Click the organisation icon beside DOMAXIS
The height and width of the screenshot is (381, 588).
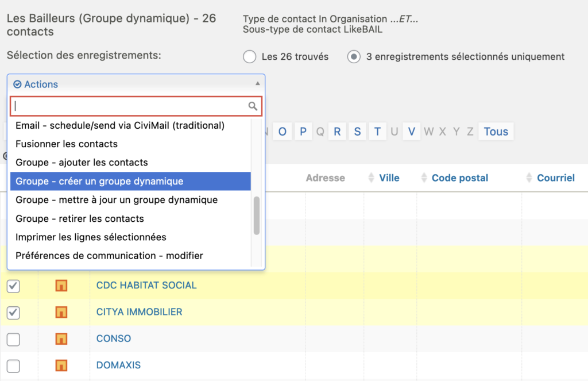point(61,365)
